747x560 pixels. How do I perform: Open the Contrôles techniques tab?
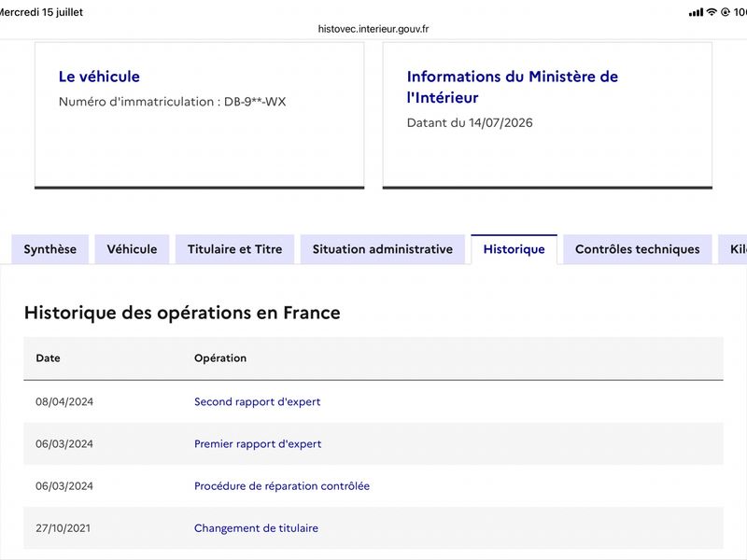click(x=638, y=249)
